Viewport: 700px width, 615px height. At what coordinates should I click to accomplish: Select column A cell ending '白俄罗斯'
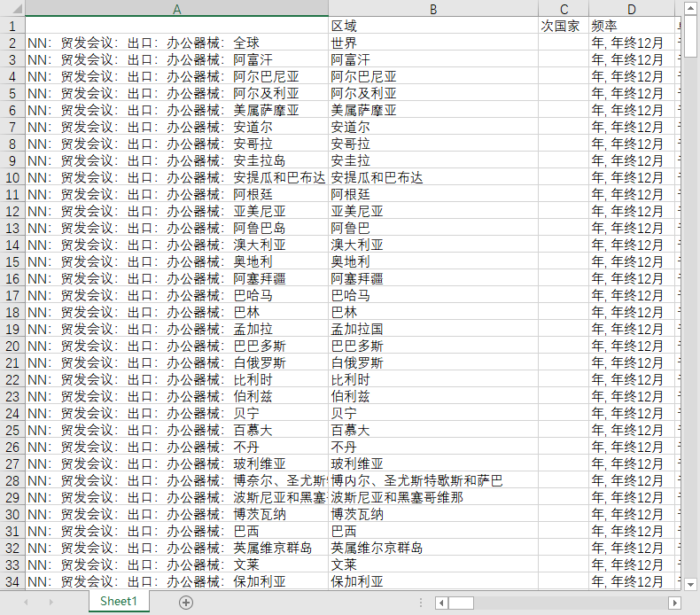click(x=177, y=362)
